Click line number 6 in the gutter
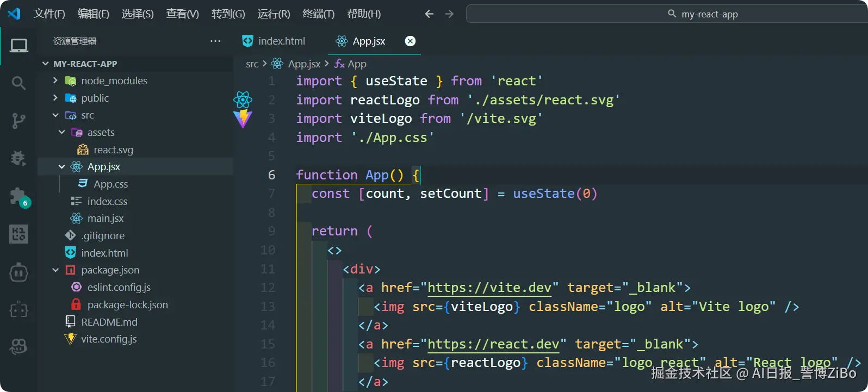Screen dimensions: 868x392 pos(271,175)
